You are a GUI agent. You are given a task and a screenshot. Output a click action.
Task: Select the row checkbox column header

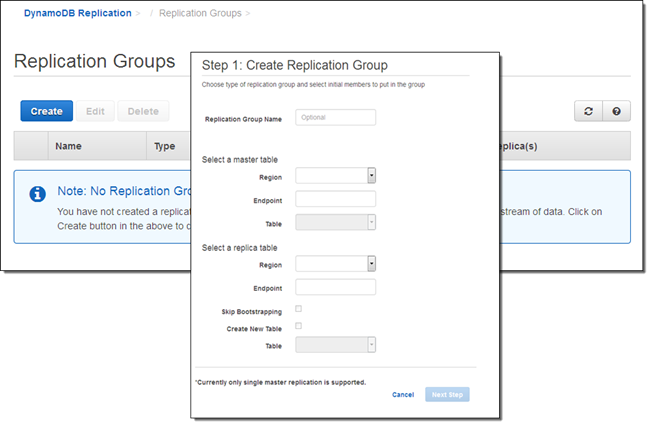pos(31,146)
